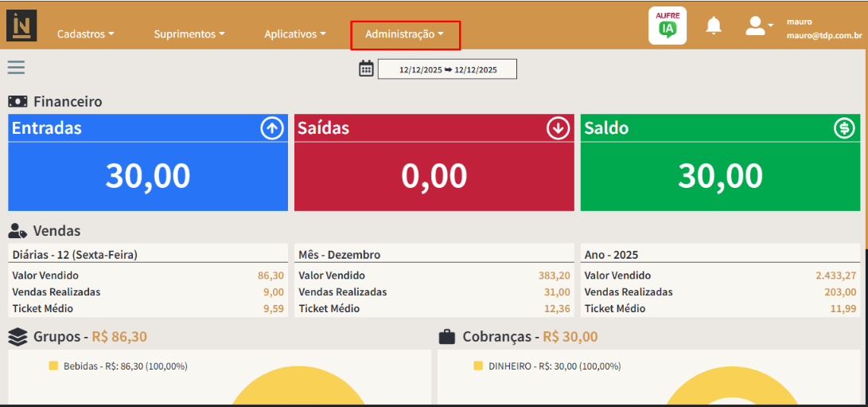Open the Administração menu

click(404, 34)
